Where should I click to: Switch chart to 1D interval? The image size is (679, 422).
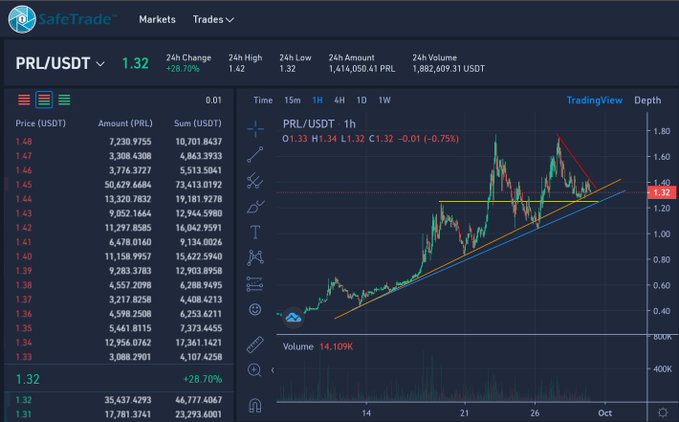[362, 100]
